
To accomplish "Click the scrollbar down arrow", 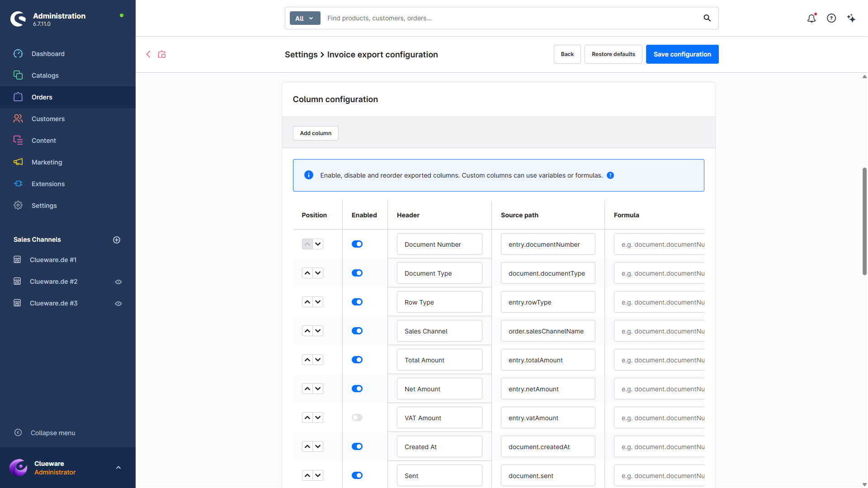I will pos(864,484).
